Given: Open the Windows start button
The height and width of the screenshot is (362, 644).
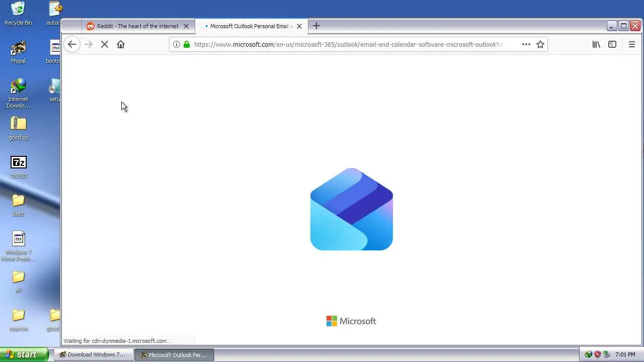Looking at the screenshot, I should (x=24, y=354).
